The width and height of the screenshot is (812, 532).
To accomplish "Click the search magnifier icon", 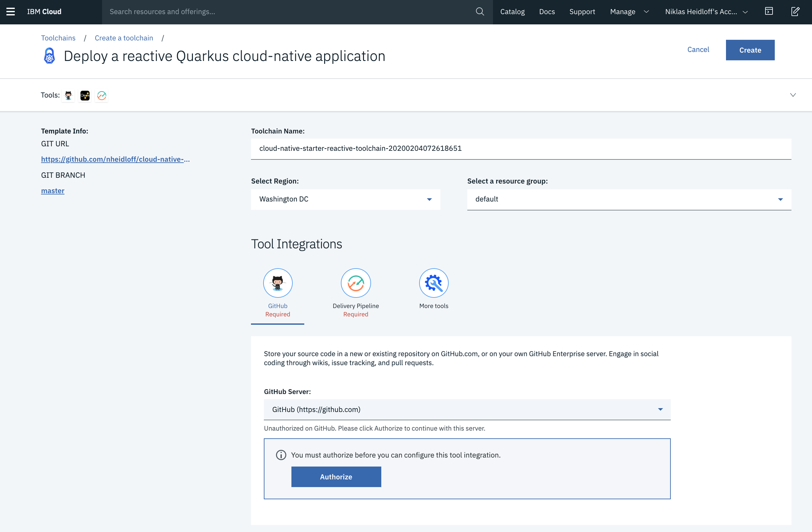I will pos(480,12).
